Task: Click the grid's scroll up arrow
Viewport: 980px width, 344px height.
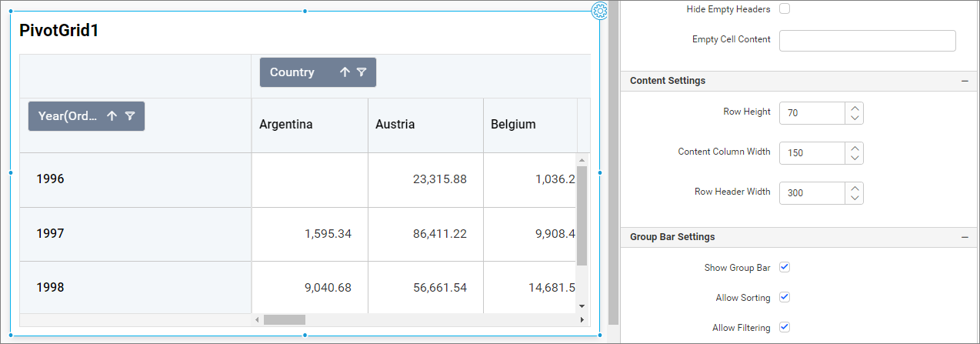Action: [582, 160]
